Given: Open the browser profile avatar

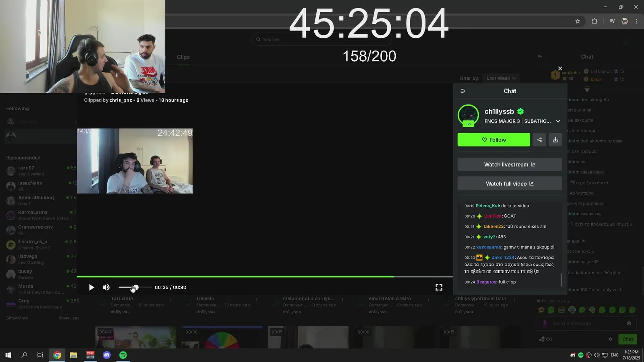Looking at the screenshot, I should tap(625, 21).
